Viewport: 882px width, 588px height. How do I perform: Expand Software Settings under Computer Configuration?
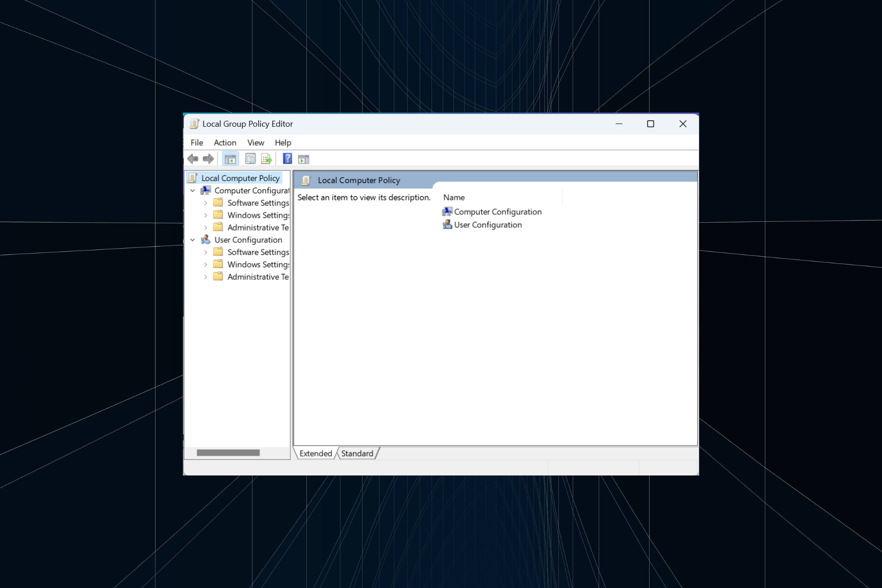point(205,203)
